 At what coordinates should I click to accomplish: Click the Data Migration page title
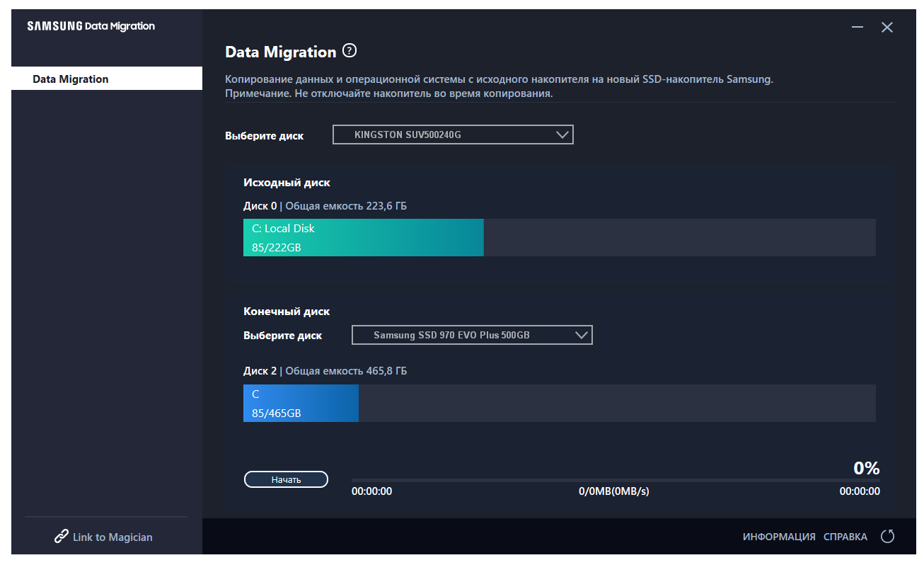tap(281, 52)
